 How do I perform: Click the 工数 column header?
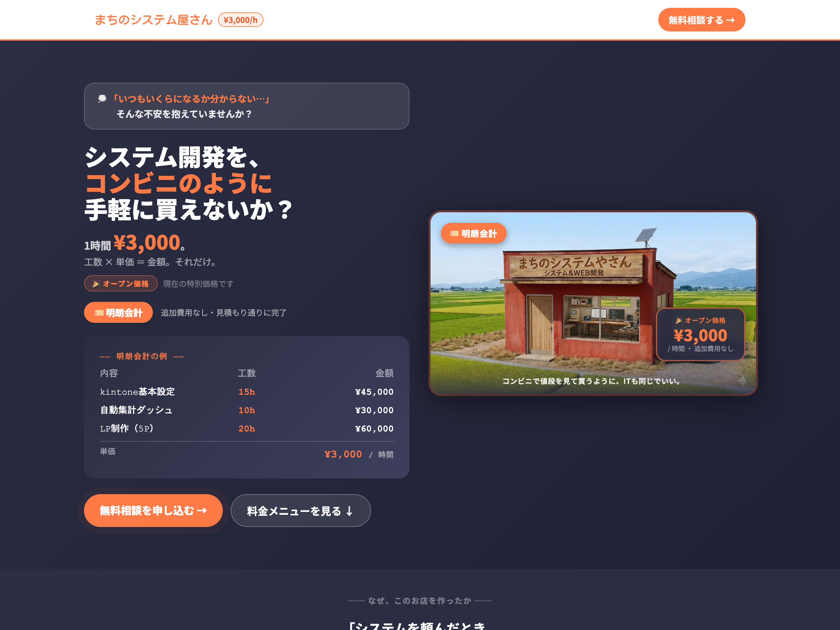[246, 373]
